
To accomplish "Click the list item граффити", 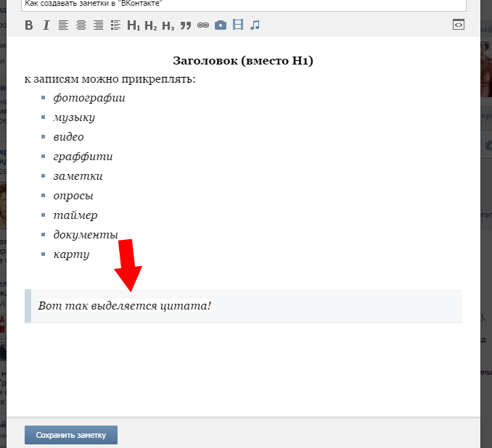I will pos(83,157).
